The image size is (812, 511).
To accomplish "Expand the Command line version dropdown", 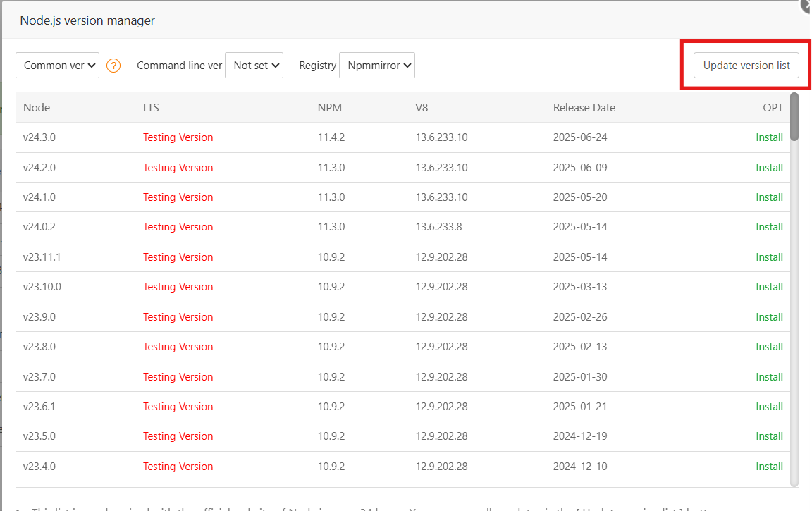I will pyautogui.click(x=254, y=65).
